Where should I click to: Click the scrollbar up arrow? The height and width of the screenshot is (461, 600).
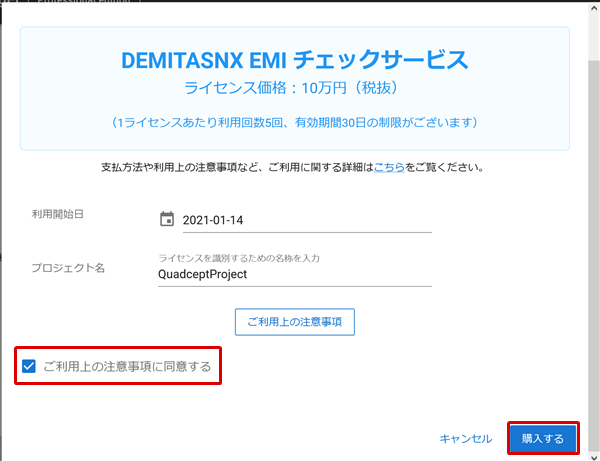tap(594, 9)
